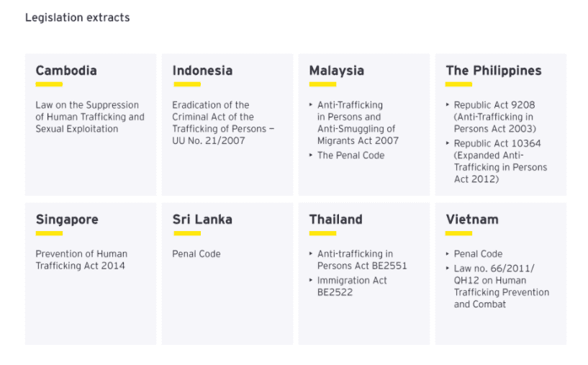The image size is (588, 365).
Task: Click yellow bar under Cambodia heading
Action: click(x=49, y=85)
